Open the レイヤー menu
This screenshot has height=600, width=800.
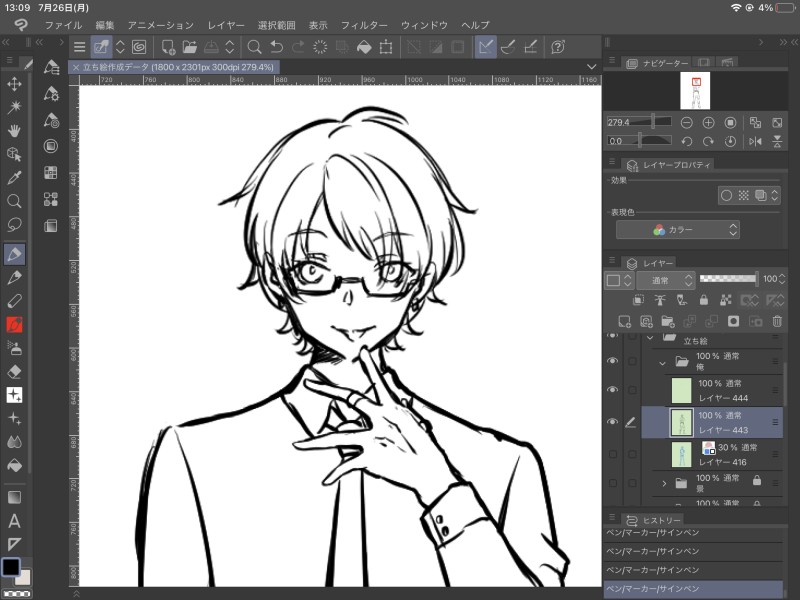[226, 25]
